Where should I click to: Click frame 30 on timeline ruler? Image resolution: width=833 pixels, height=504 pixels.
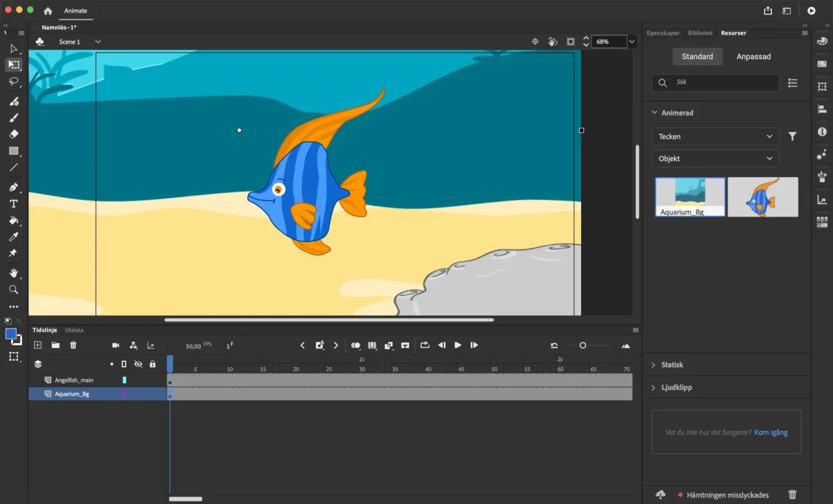pyautogui.click(x=362, y=369)
